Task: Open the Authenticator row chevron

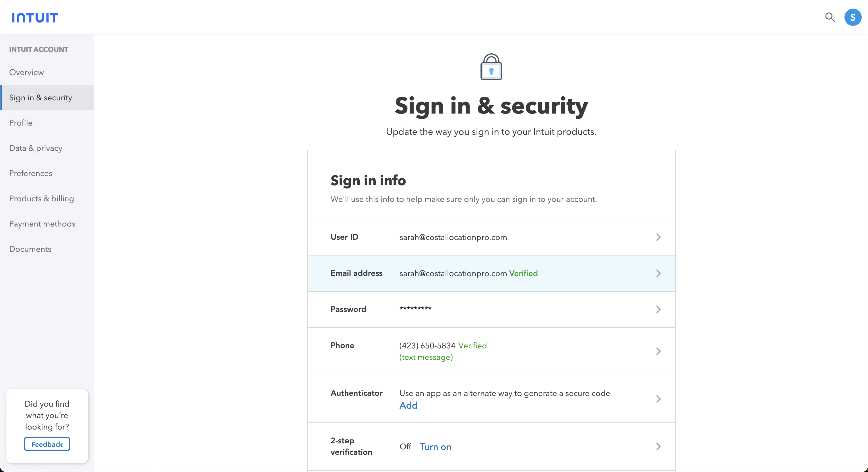Action: tap(658, 399)
